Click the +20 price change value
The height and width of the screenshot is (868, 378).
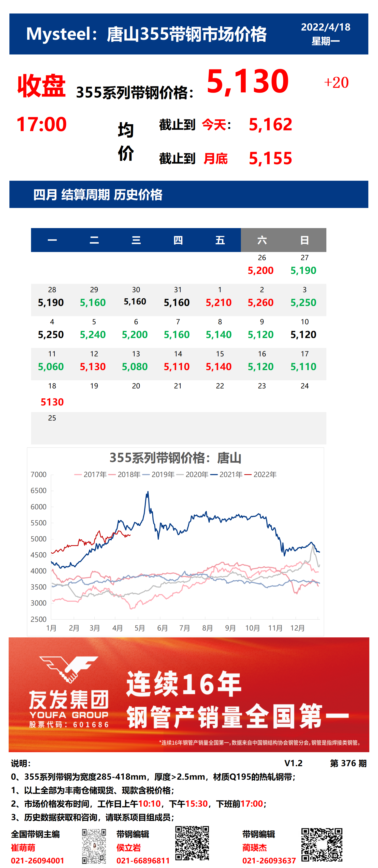(336, 82)
